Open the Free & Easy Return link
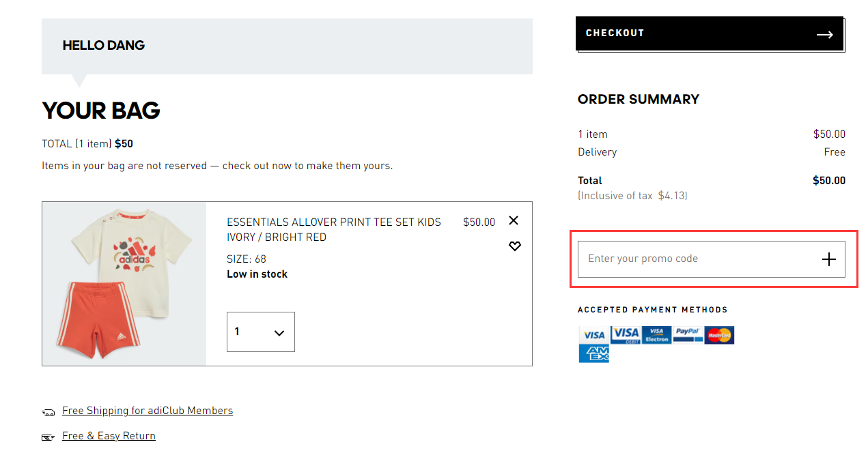 109,436
